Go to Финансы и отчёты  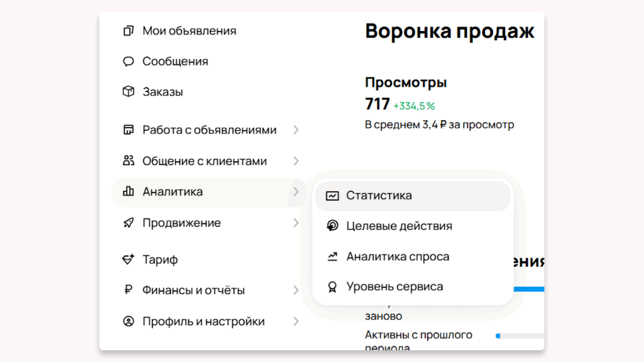[x=193, y=290]
